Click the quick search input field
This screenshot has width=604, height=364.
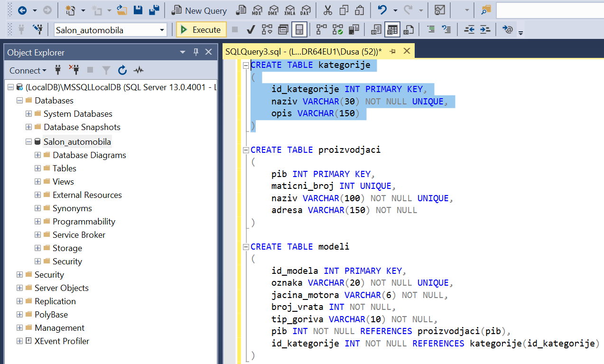tap(549, 10)
